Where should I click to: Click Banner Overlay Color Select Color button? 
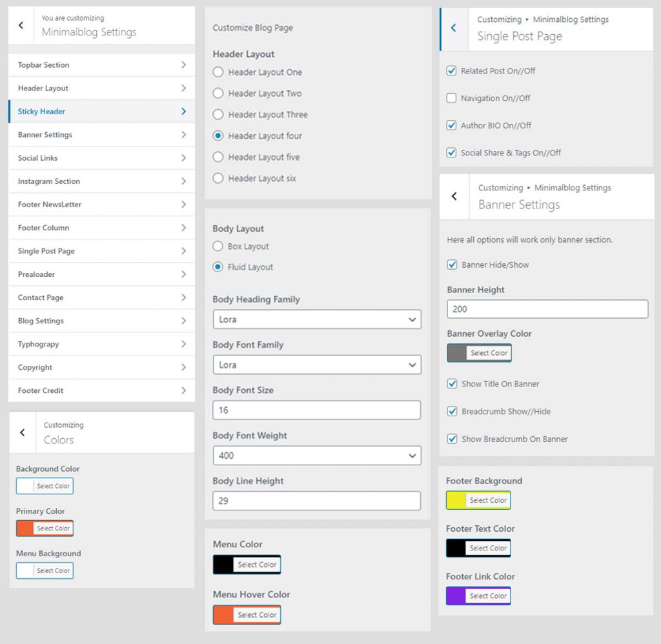click(489, 353)
